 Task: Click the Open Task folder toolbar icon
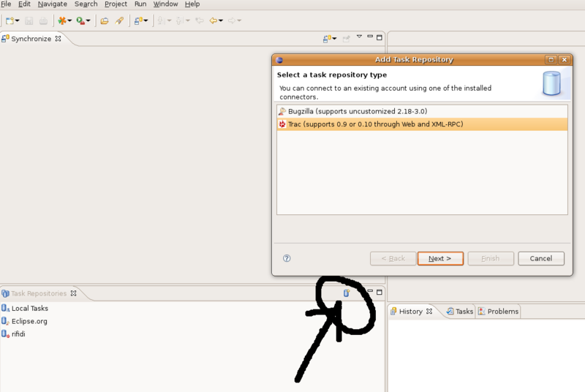[x=105, y=21]
